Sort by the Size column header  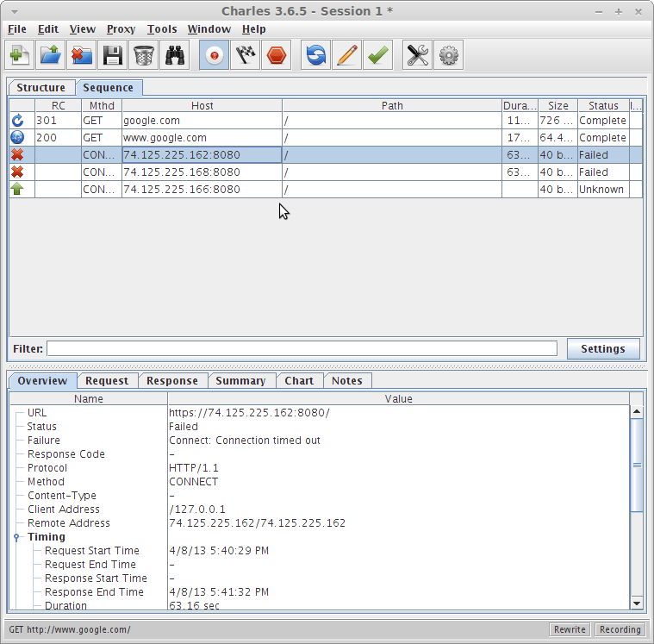tap(558, 105)
